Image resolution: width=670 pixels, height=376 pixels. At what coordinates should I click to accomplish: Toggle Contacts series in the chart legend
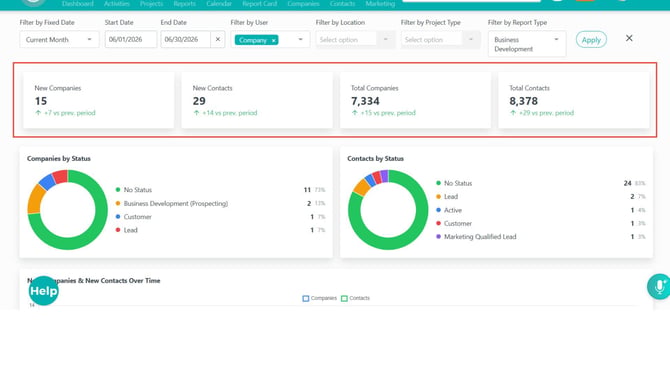coord(356,298)
